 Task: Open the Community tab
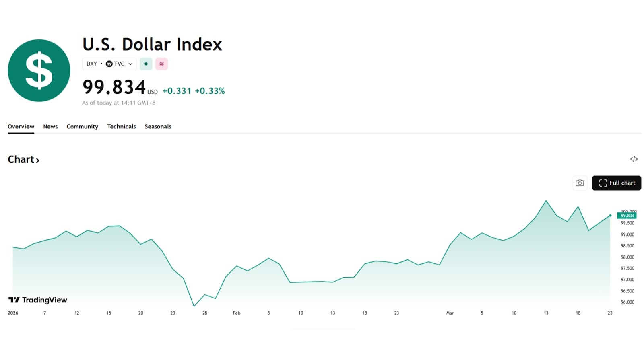click(82, 127)
